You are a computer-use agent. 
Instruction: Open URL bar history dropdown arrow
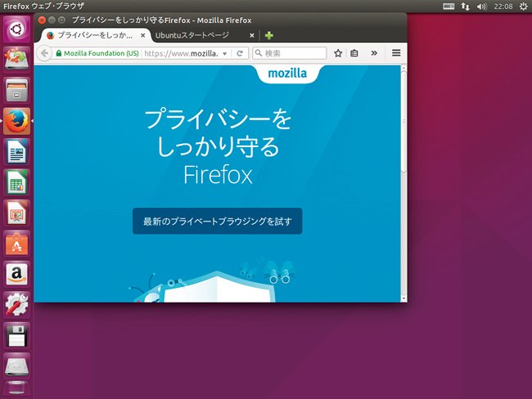click(x=224, y=54)
